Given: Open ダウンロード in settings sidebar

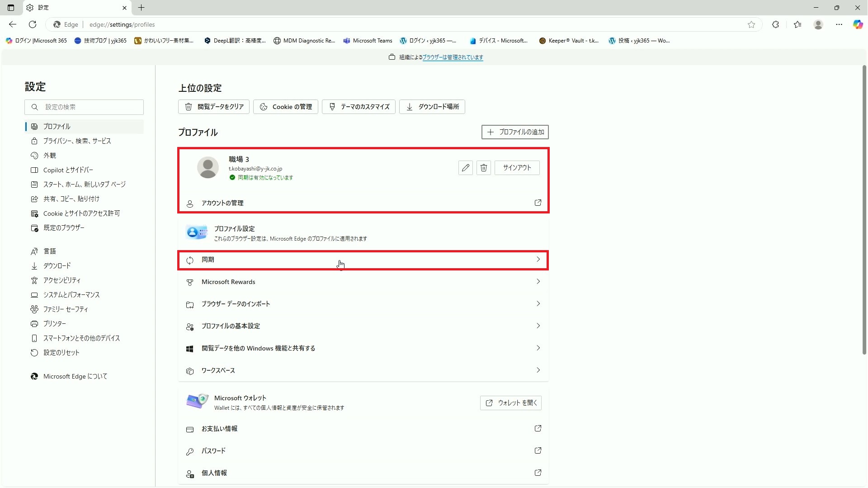Looking at the screenshot, I should pyautogui.click(x=57, y=266).
